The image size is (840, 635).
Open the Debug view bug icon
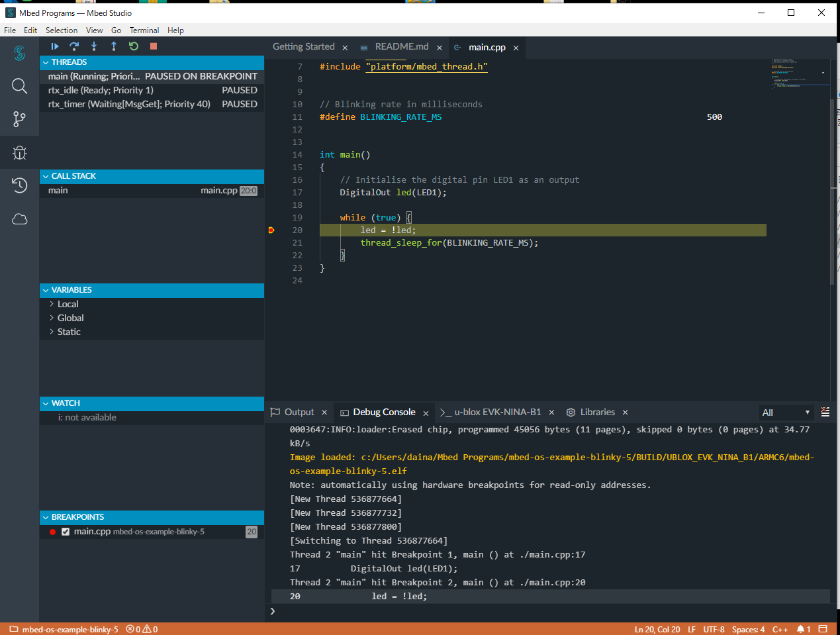[19, 153]
